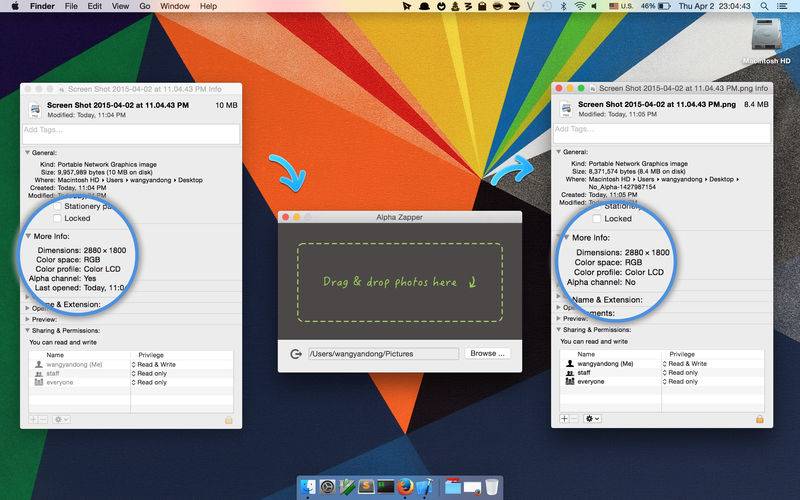
Task: Open Firefox from the dock
Action: tap(405, 486)
